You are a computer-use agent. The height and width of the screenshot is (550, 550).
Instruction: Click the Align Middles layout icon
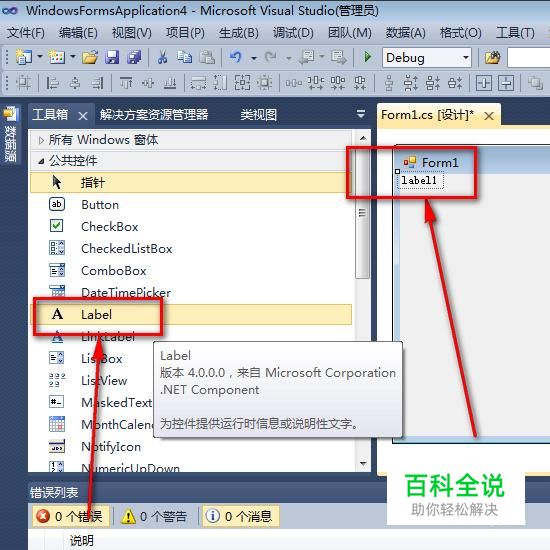[x=148, y=83]
